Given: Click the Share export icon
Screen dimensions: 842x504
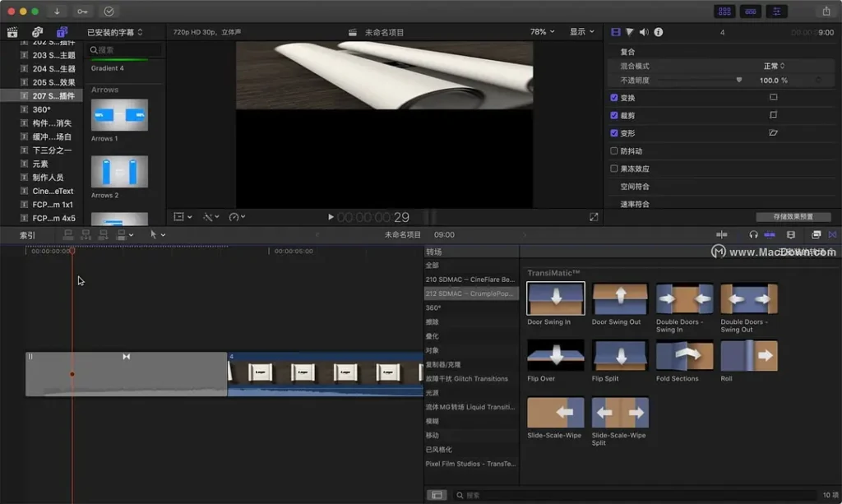Looking at the screenshot, I should [x=826, y=12].
